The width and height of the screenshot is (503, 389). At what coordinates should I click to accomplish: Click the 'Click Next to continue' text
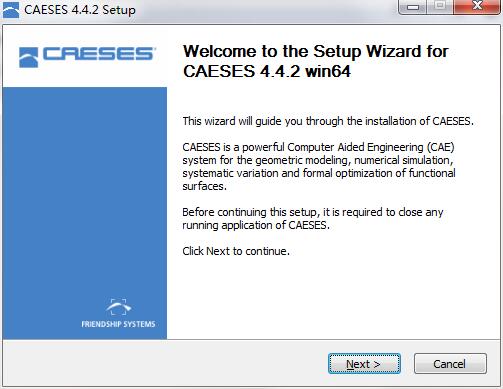(236, 251)
